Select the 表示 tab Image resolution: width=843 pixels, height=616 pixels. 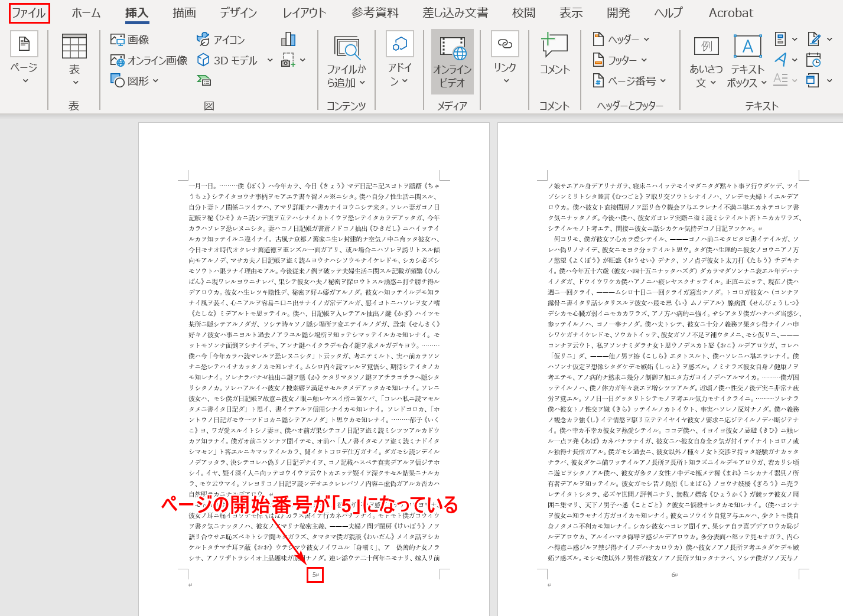point(571,13)
